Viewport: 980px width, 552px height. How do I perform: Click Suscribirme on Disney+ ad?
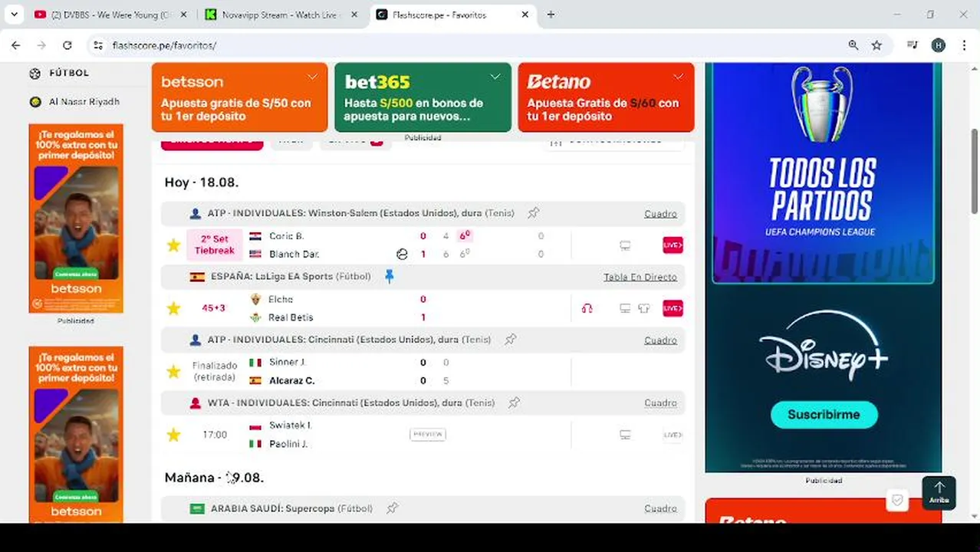(824, 414)
